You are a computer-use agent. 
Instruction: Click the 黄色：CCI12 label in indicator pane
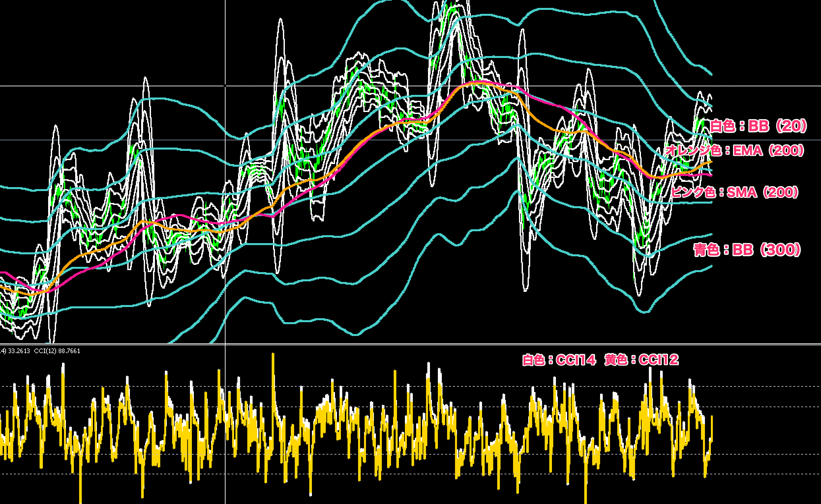click(x=642, y=360)
